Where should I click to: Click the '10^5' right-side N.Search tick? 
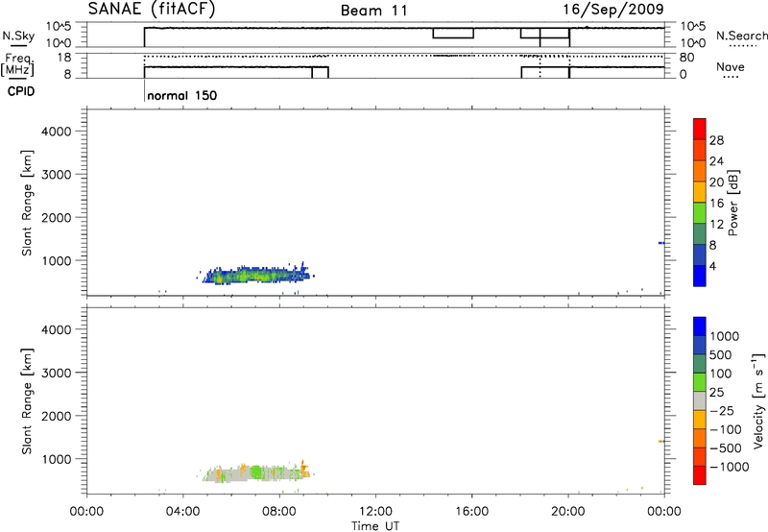(692, 26)
